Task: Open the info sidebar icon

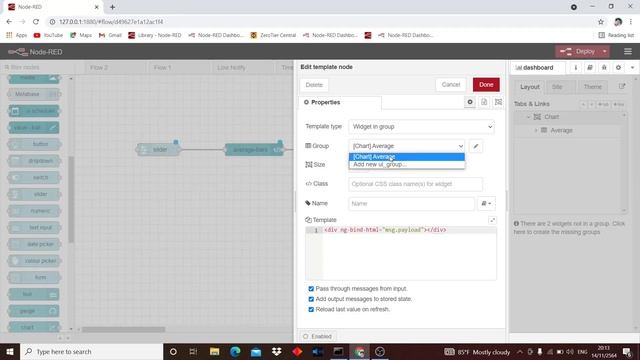Action: coord(576,68)
